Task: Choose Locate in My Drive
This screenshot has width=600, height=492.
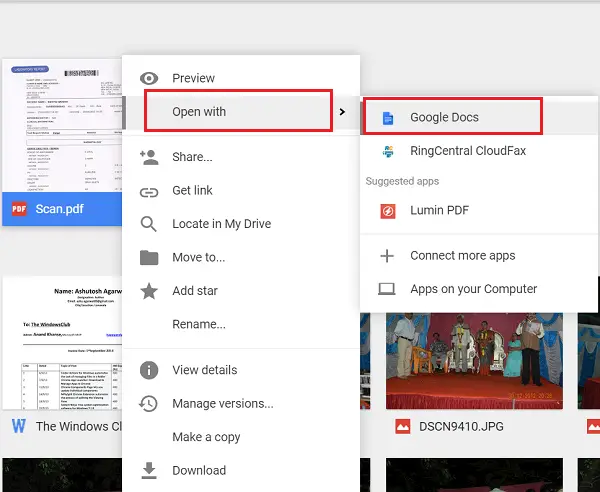Action: 241,224
